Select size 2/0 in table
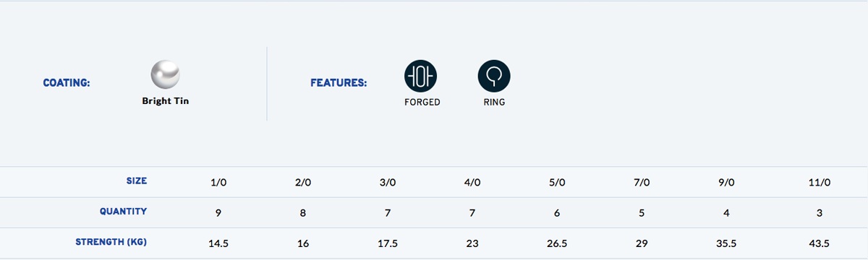 pyautogui.click(x=303, y=183)
